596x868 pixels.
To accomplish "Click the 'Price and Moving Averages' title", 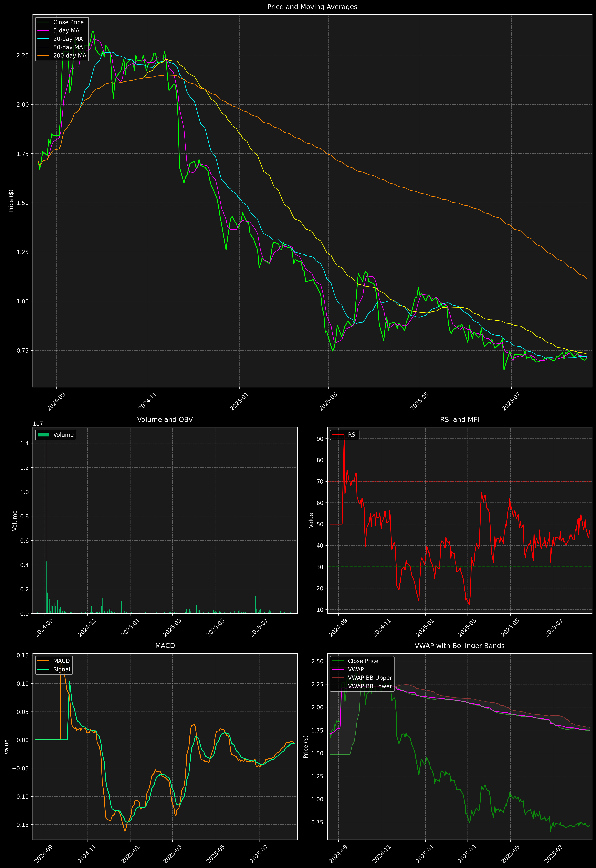I will pyautogui.click(x=312, y=7).
